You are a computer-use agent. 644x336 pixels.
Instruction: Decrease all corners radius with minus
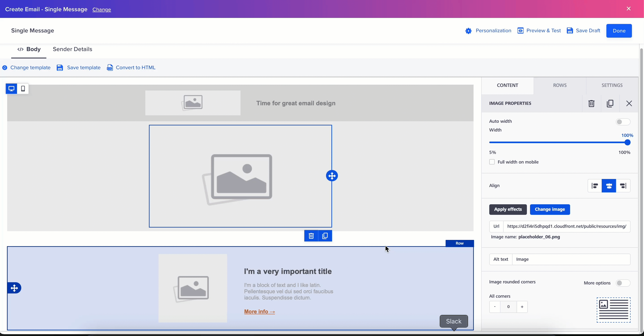pyautogui.click(x=495, y=307)
